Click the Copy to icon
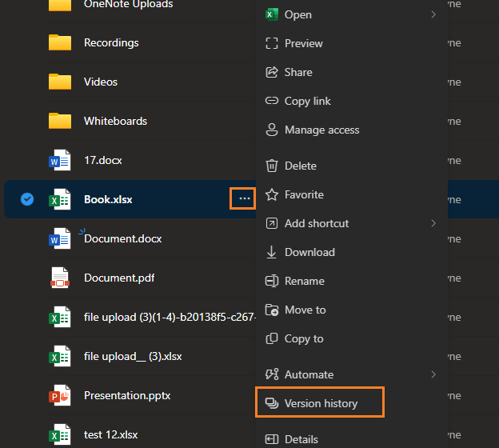This screenshot has height=448, width=499. [x=272, y=338]
